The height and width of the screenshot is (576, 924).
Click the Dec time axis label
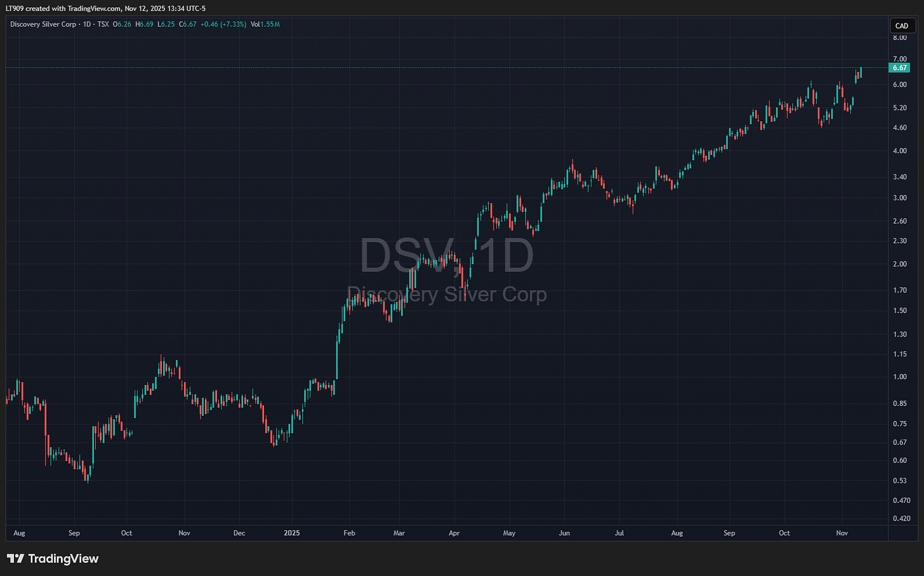pyautogui.click(x=239, y=533)
